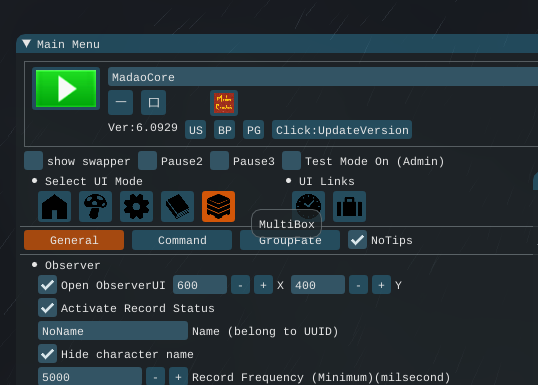Start the bot with green play button
The image size is (538, 385).
click(66, 89)
